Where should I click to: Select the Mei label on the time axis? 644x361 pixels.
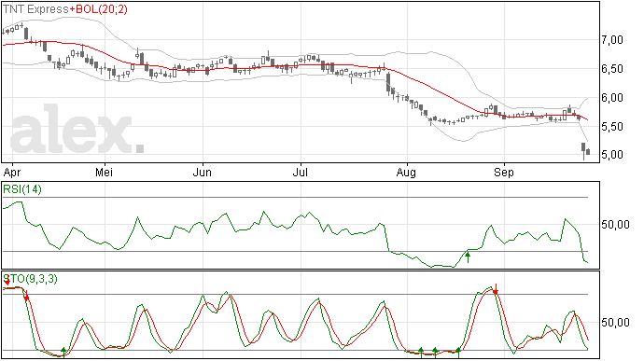104,172
